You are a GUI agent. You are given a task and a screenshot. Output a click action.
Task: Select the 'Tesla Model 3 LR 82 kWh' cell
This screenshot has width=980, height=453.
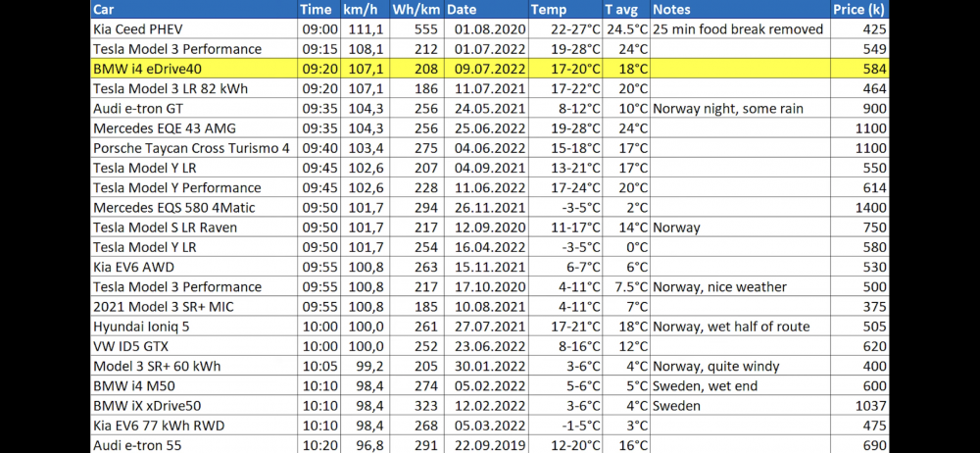click(194, 89)
